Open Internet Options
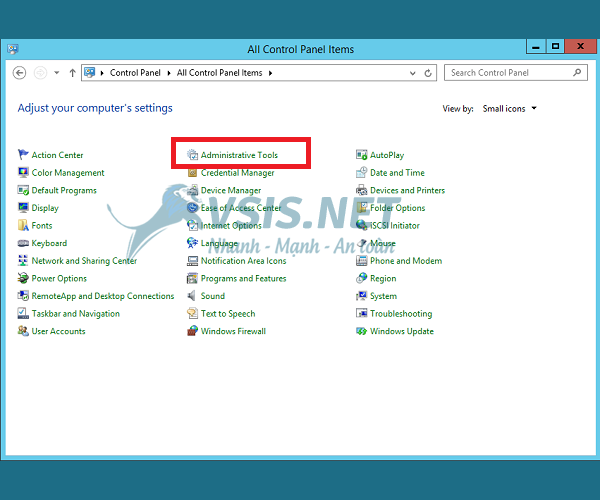600x500 pixels. pyautogui.click(x=231, y=225)
